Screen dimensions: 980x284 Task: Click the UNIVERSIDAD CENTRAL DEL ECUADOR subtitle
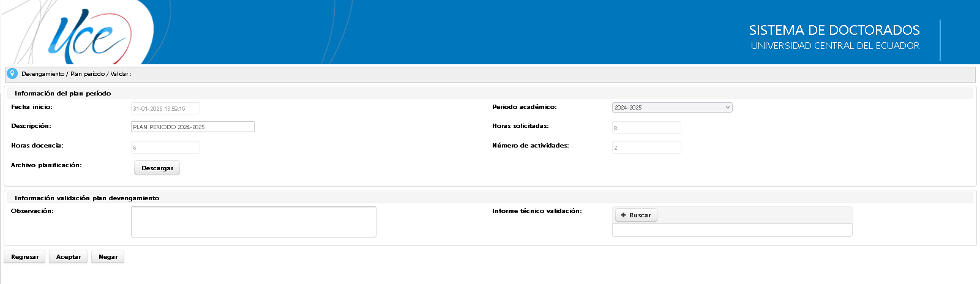coord(835,46)
